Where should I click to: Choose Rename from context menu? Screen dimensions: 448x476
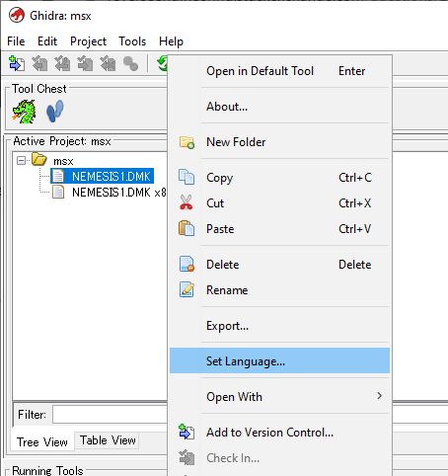[x=280, y=290]
